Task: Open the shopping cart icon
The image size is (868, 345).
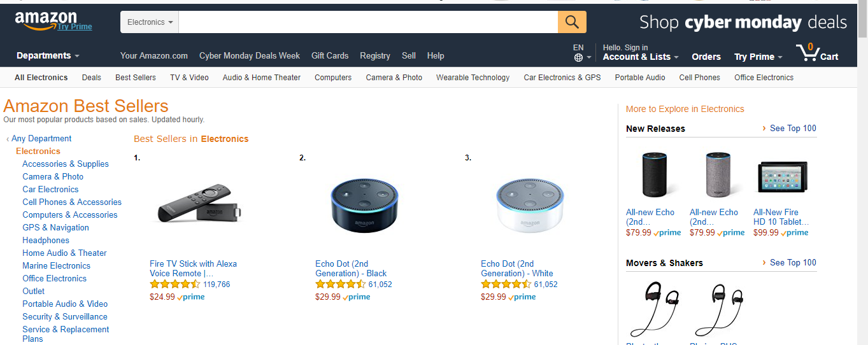Action: (x=808, y=52)
